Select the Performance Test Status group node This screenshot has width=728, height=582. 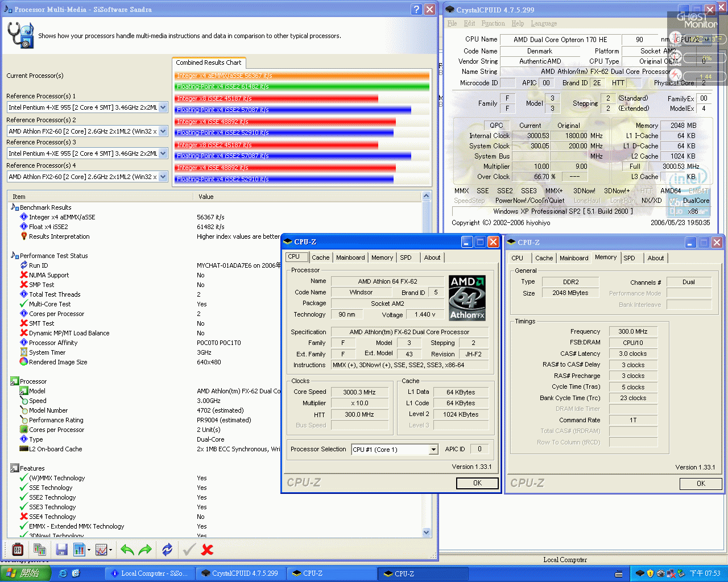(53, 256)
